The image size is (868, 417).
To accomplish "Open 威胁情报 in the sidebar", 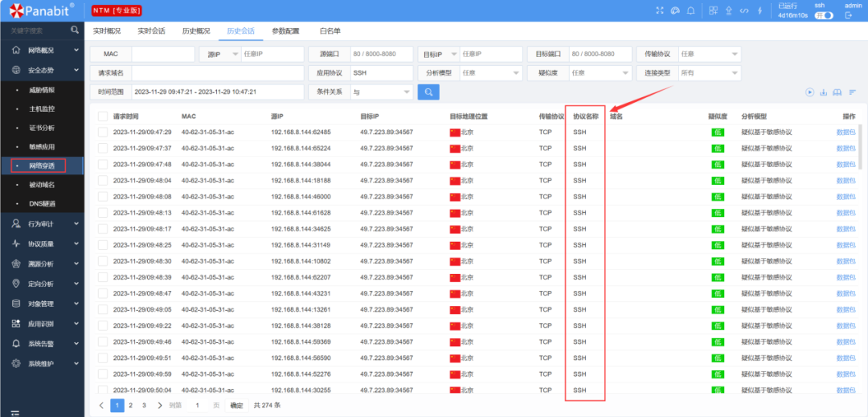I will (42, 90).
